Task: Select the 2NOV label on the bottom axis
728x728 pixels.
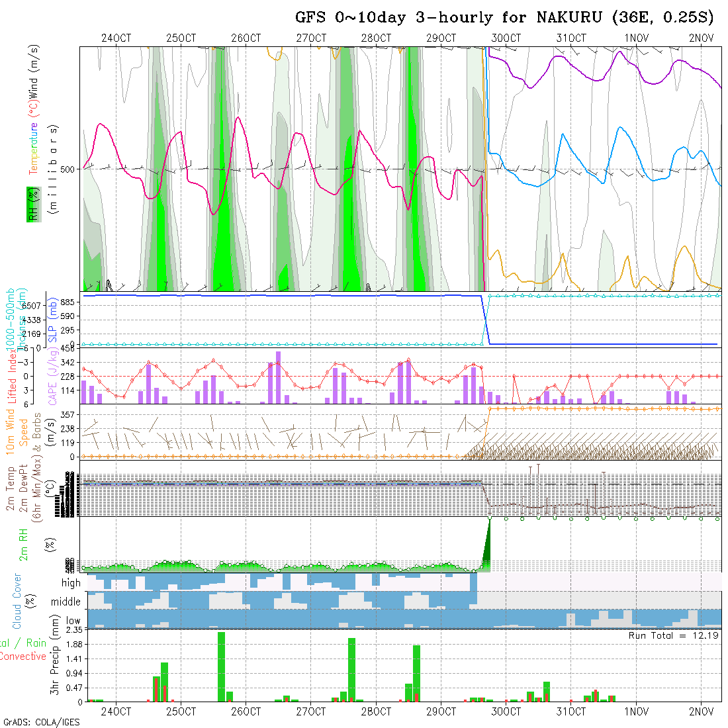Action: click(x=701, y=712)
